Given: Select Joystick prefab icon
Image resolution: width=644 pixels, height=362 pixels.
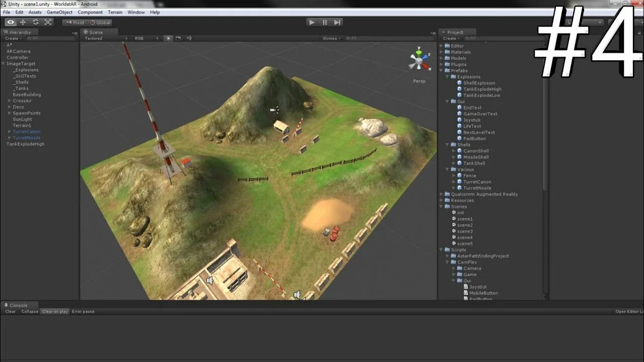Looking at the screenshot, I should tap(459, 120).
